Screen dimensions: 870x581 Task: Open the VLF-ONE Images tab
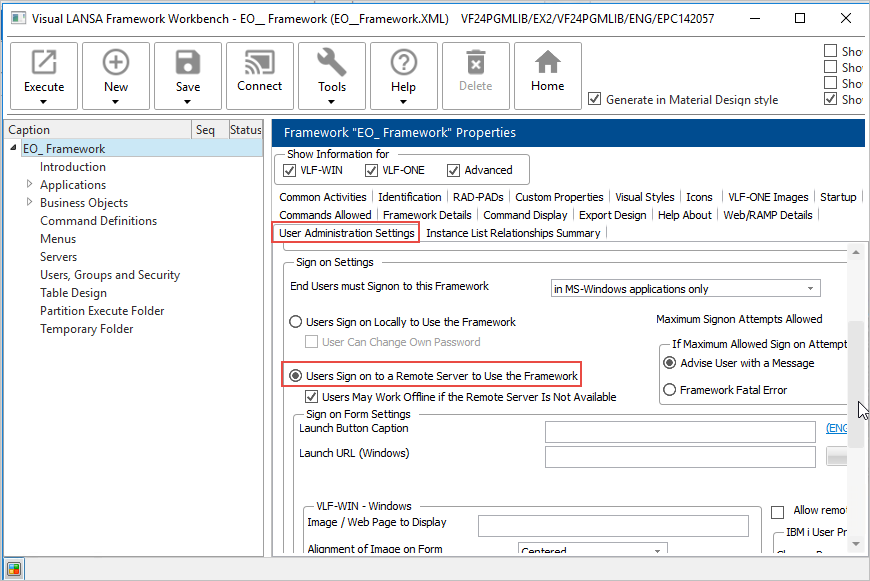coord(768,197)
